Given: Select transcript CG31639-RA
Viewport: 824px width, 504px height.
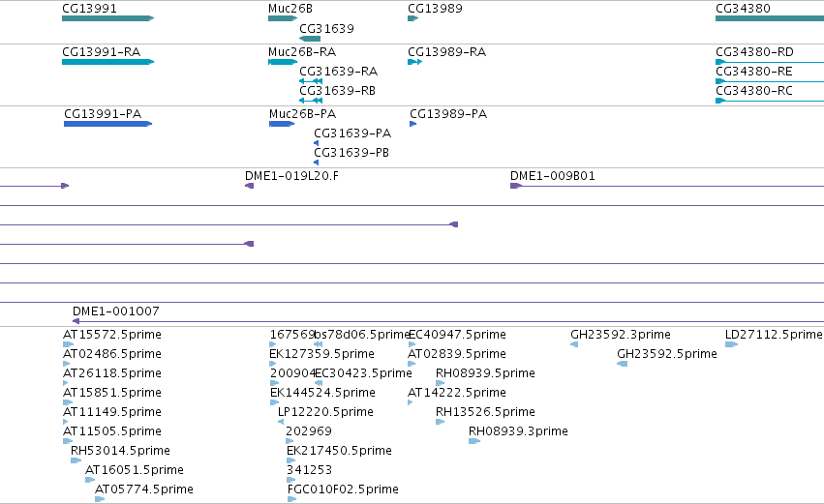Looking at the screenshot, I should [339, 71].
